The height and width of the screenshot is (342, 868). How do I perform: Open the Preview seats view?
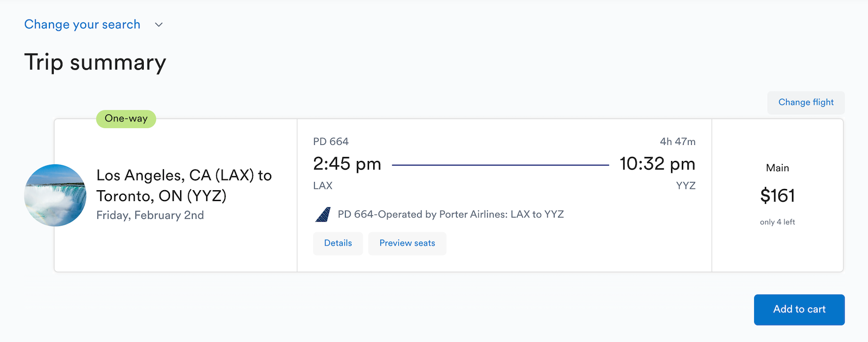[x=407, y=243]
